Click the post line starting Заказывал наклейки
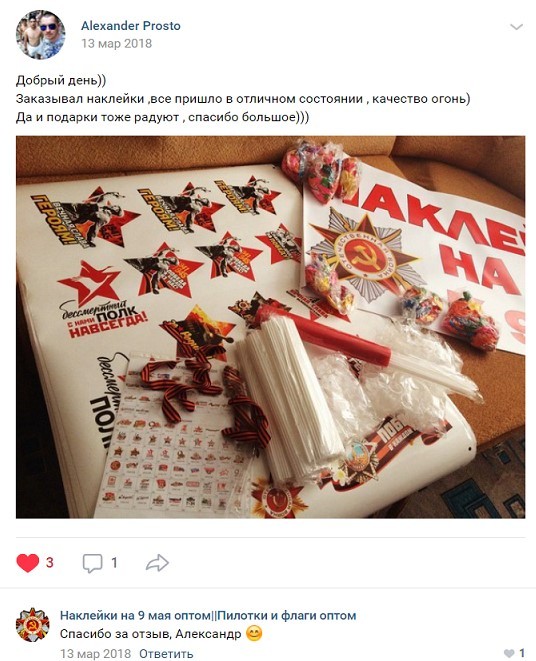This screenshot has height=661, width=536. tap(243, 99)
